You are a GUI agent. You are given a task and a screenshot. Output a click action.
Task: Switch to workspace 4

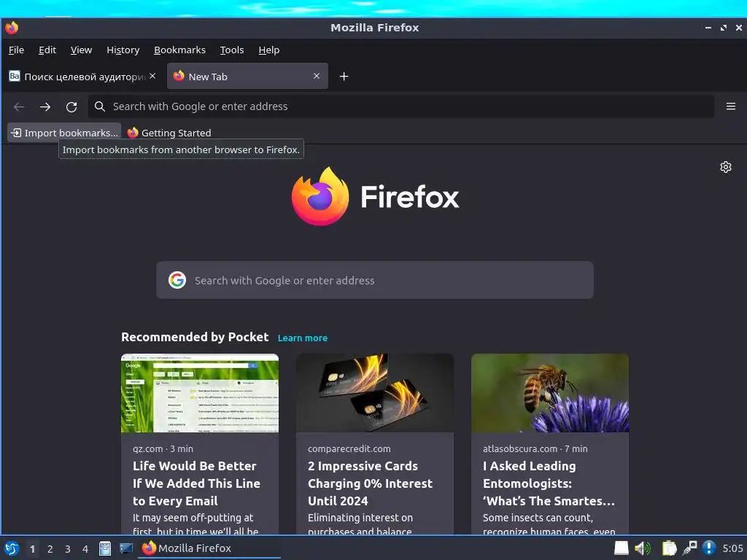pyautogui.click(x=85, y=549)
